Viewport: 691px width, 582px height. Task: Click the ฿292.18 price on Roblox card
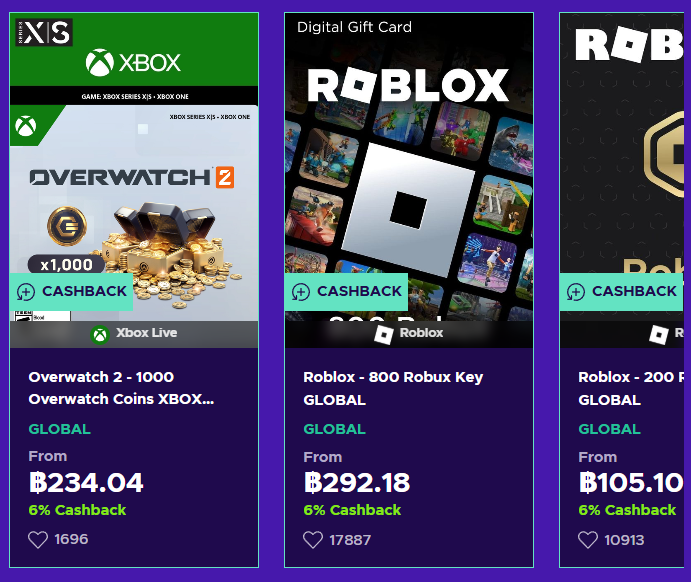357,483
